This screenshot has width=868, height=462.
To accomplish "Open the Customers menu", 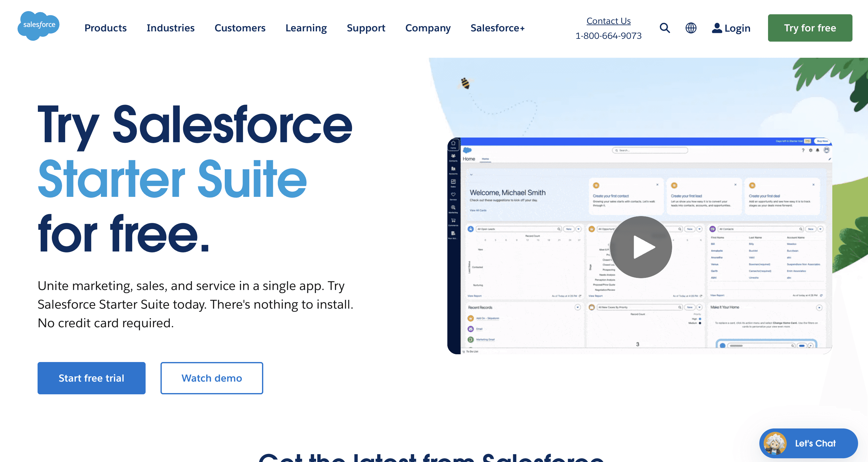I will (240, 28).
